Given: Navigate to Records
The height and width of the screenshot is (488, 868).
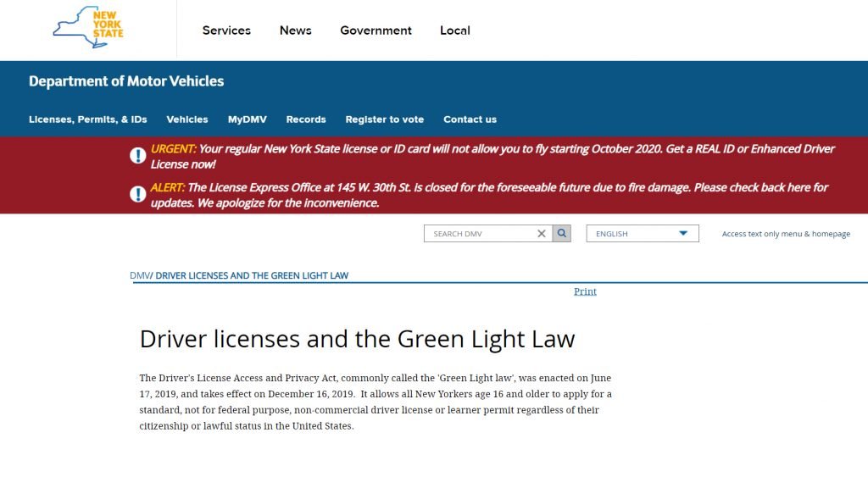Looking at the screenshot, I should click(306, 119).
